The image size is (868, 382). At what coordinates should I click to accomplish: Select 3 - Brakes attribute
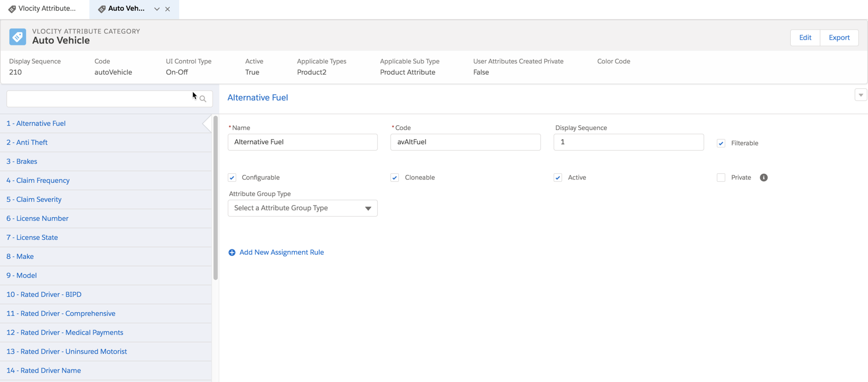[106, 162]
